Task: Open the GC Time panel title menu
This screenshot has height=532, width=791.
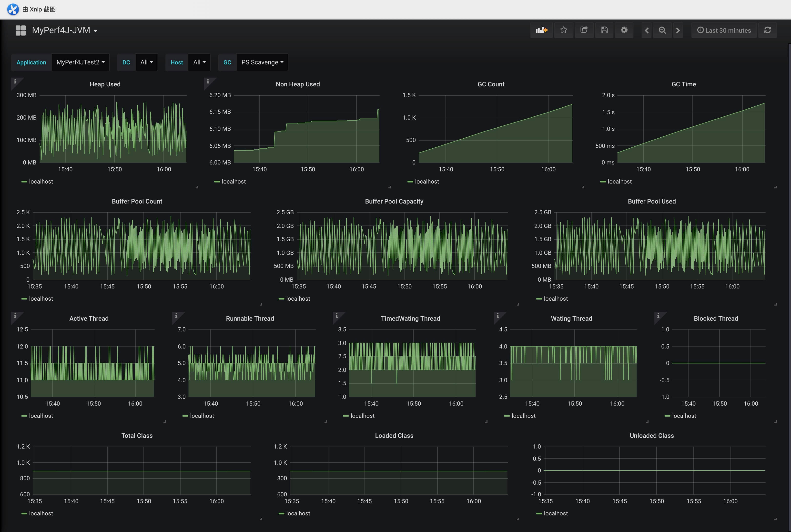Action: pyautogui.click(x=683, y=84)
